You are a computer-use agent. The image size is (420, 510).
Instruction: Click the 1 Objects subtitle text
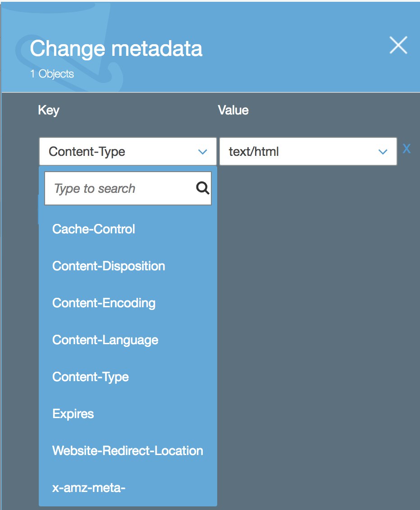coord(52,74)
